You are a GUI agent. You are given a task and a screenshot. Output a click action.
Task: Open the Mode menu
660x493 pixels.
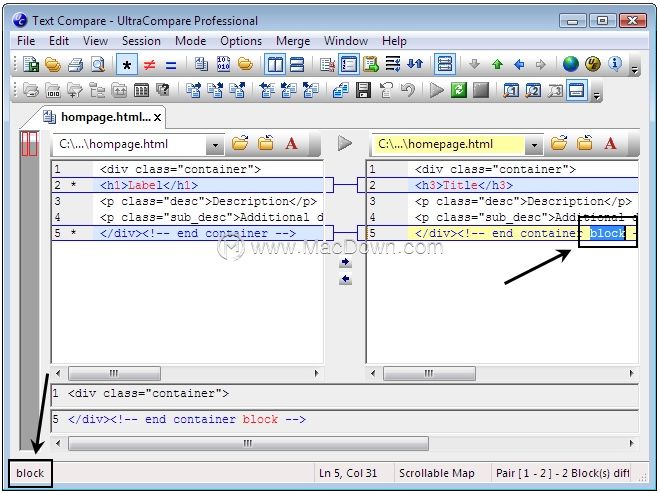[x=190, y=41]
